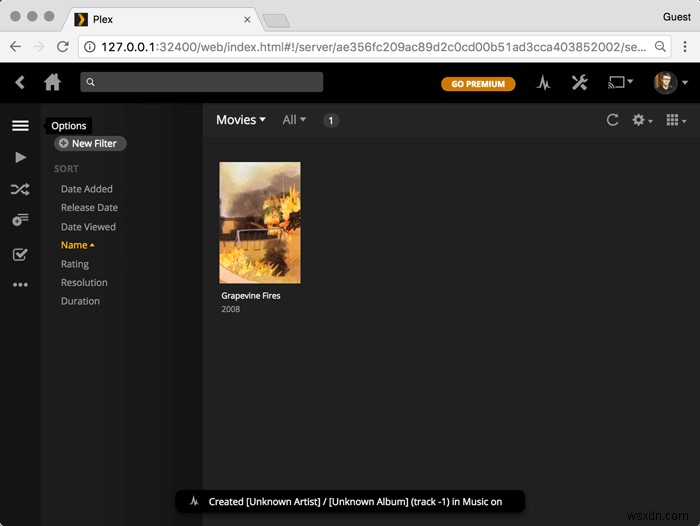Click the mark as watched checkmark icon

[20, 254]
